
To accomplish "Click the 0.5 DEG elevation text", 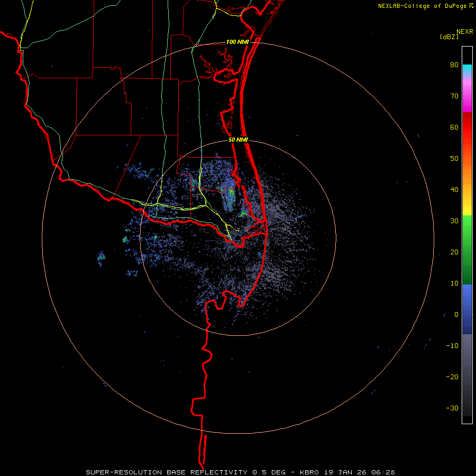I will [268, 472].
